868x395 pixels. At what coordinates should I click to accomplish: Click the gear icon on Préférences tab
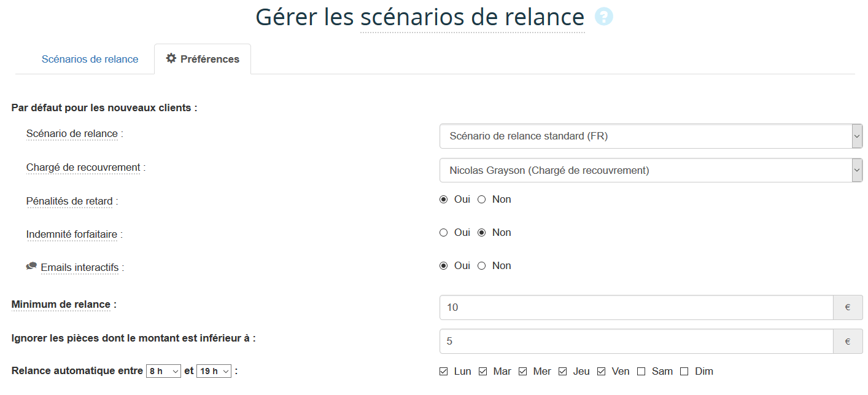(x=171, y=58)
